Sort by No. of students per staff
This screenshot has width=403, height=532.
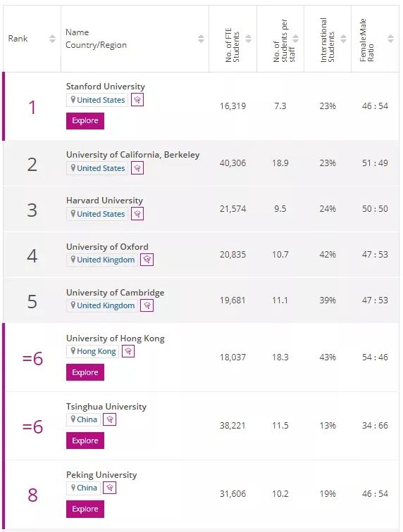(296, 39)
